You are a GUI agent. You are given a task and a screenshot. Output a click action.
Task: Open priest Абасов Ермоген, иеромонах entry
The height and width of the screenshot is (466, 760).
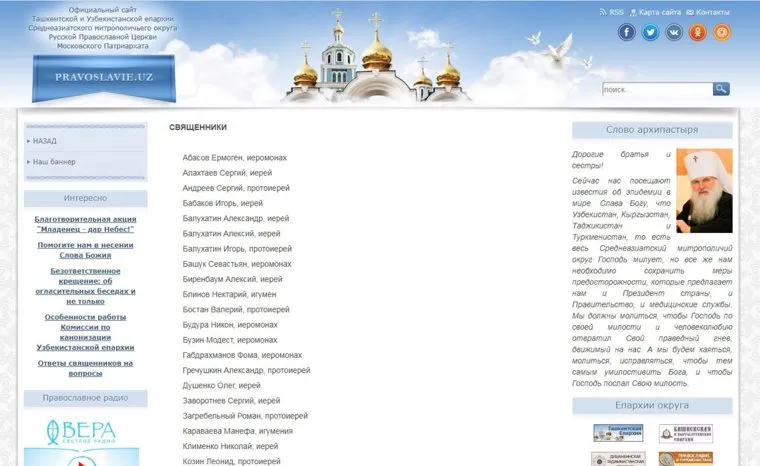pos(234,158)
